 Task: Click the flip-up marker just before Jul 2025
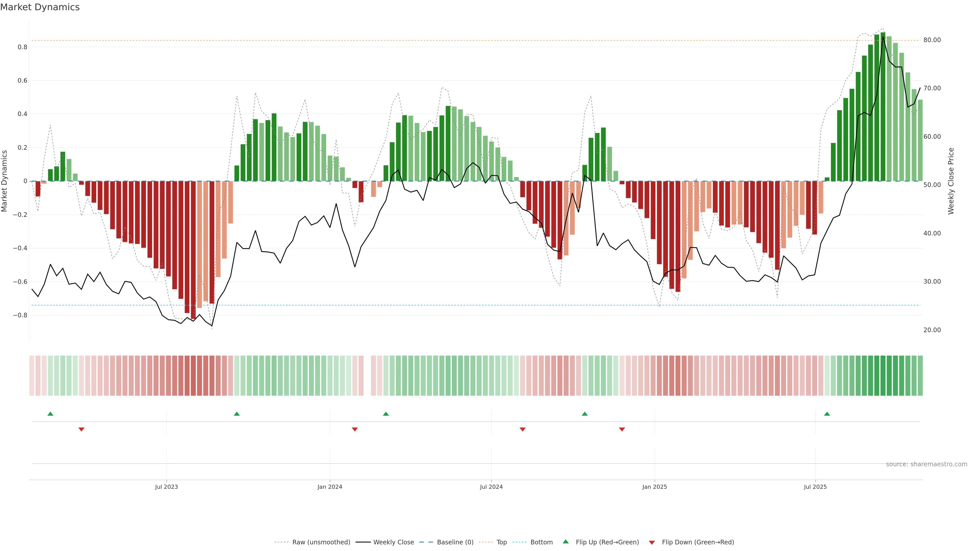[827, 414]
